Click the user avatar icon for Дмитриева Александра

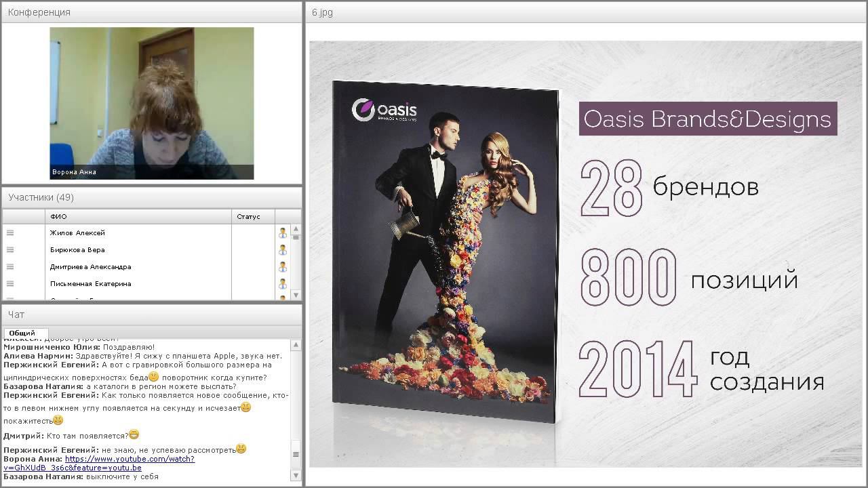[283, 266]
